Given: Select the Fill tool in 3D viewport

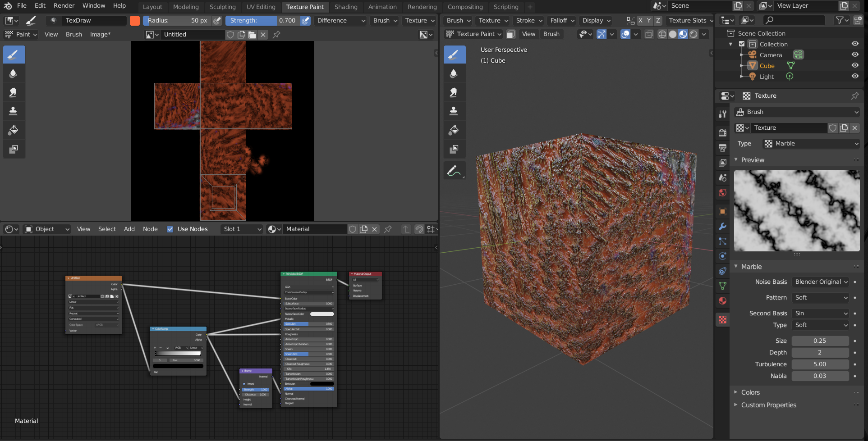Looking at the screenshot, I should [x=454, y=130].
